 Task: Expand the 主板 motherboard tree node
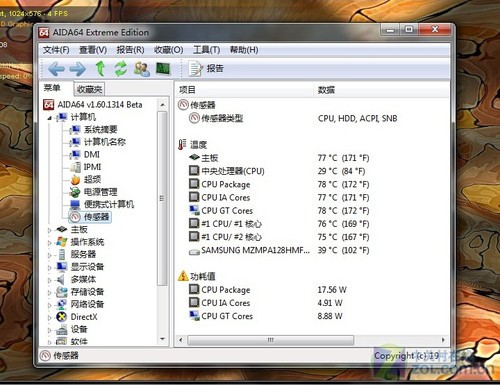(50, 230)
